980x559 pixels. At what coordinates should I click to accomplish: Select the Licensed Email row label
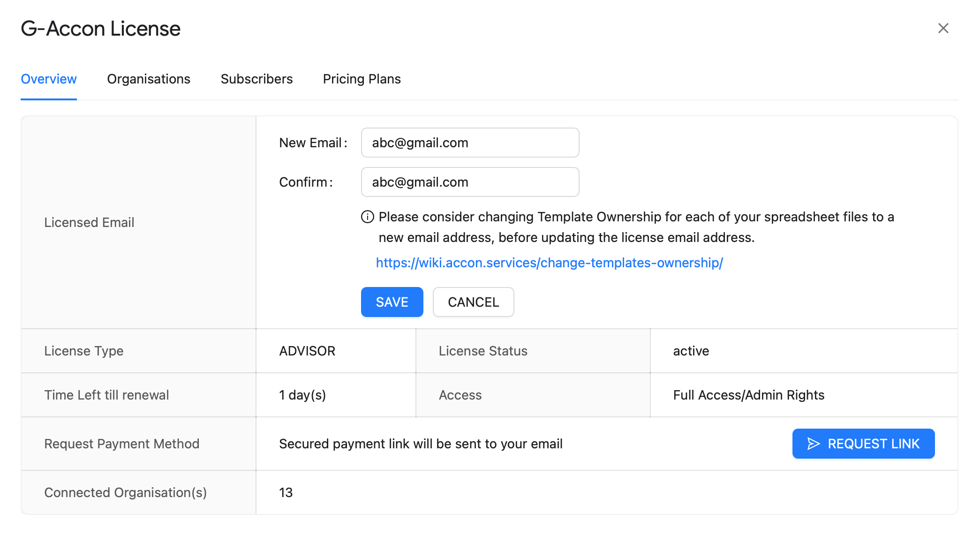coord(89,222)
